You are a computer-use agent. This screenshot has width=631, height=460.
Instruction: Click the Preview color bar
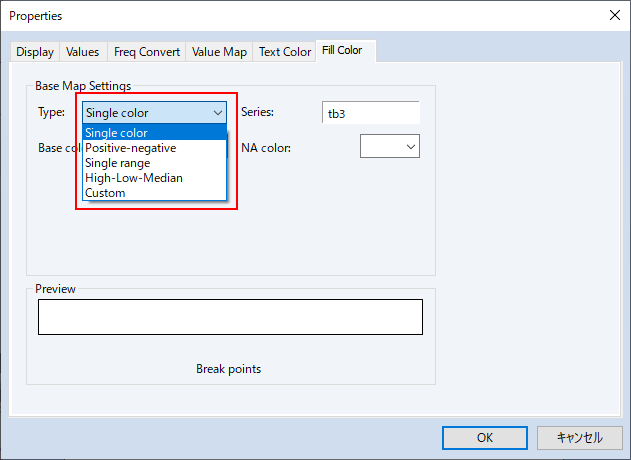[x=230, y=317]
